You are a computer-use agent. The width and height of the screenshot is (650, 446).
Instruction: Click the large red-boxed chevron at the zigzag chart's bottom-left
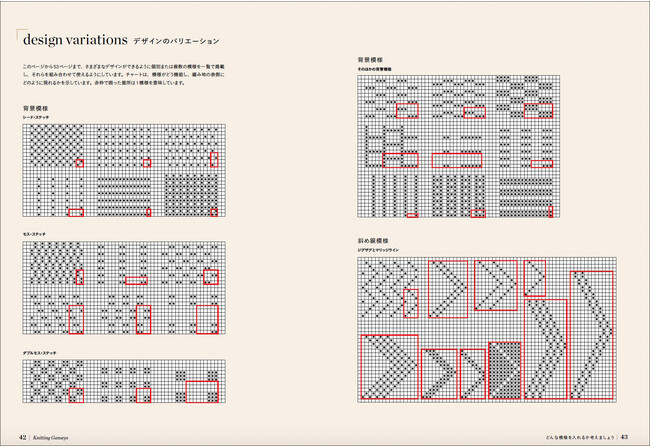point(388,366)
